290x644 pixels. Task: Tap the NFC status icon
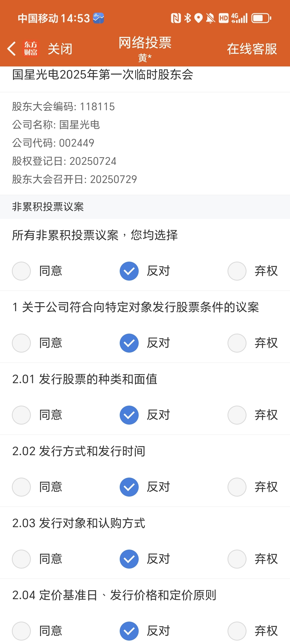[176, 18]
